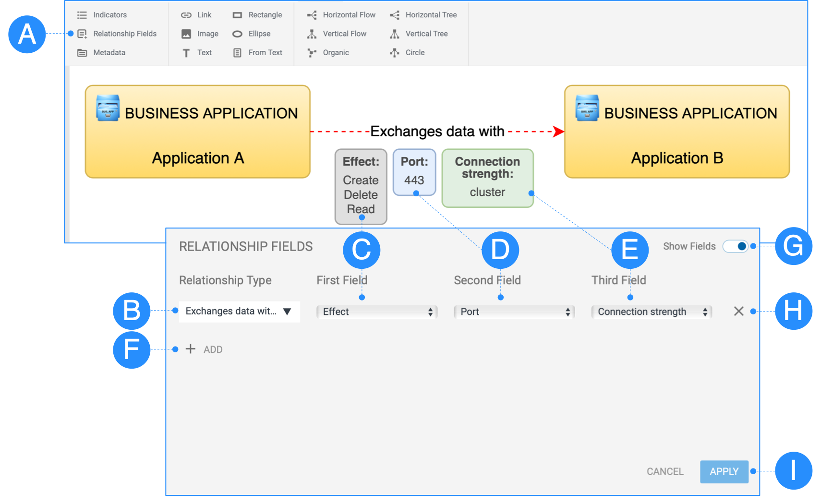The width and height of the screenshot is (821, 504).
Task: Click Application A's business application icon
Action: (x=108, y=108)
